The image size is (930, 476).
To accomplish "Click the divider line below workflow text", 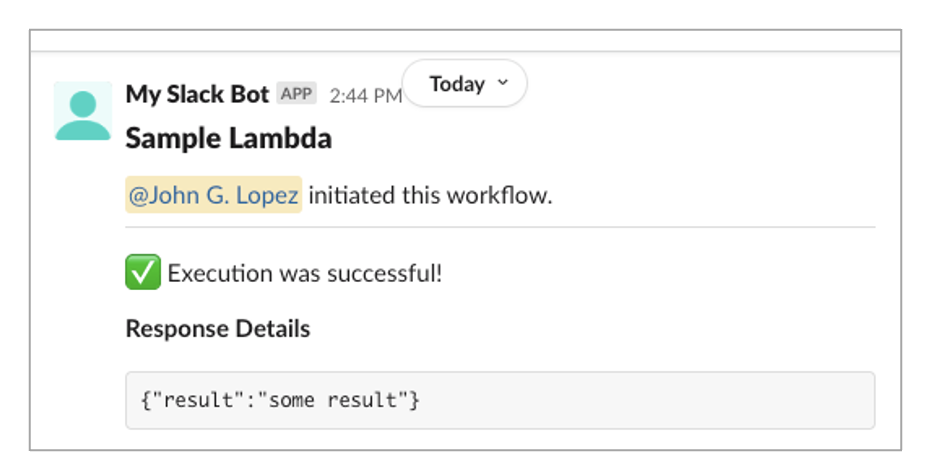I will (500, 227).
